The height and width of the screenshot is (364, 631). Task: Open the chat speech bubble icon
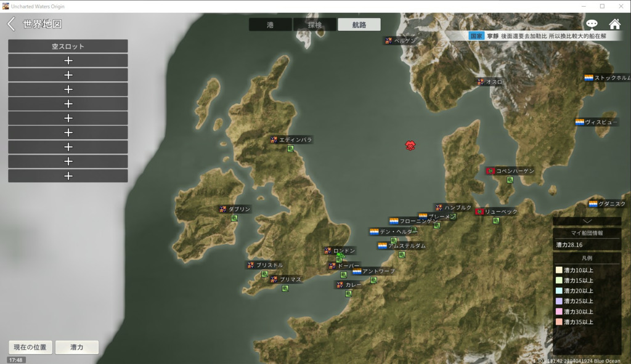pyautogui.click(x=591, y=24)
